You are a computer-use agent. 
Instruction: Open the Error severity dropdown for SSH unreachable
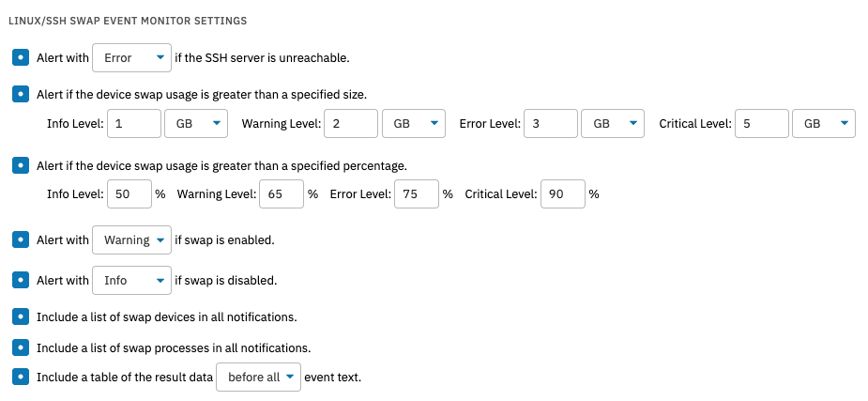click(131, 57)
